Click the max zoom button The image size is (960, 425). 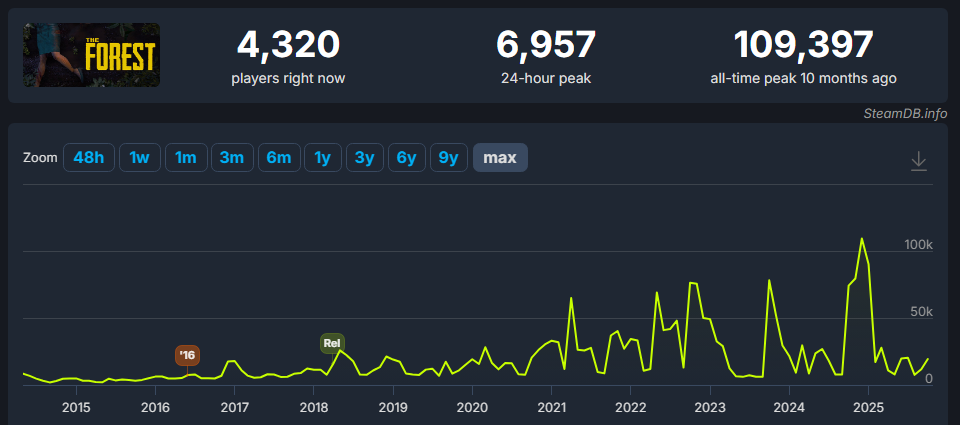coord(500,158)
